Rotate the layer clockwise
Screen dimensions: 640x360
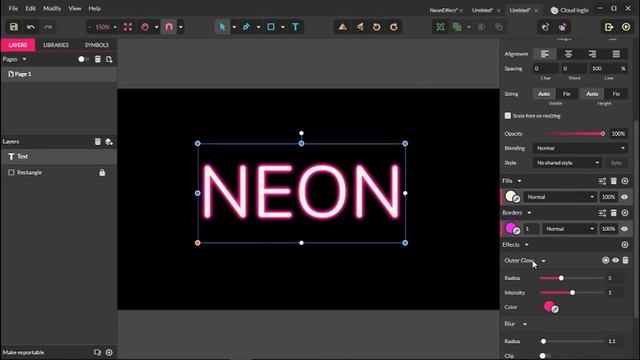pos(393,27)
